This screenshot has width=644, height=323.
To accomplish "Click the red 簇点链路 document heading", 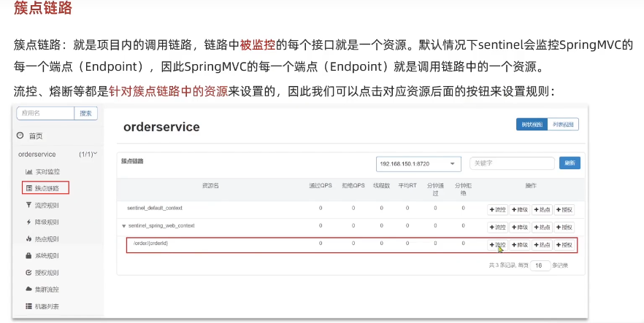I will (42, 7).
